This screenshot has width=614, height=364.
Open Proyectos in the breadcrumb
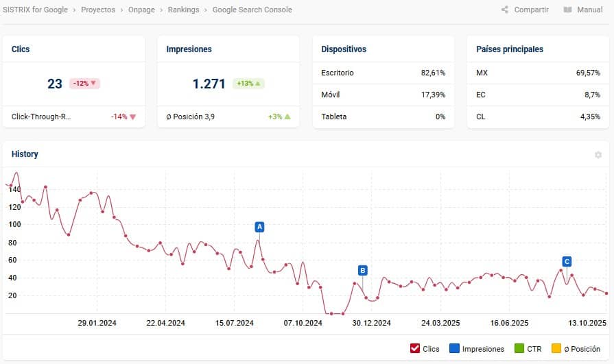98,10
